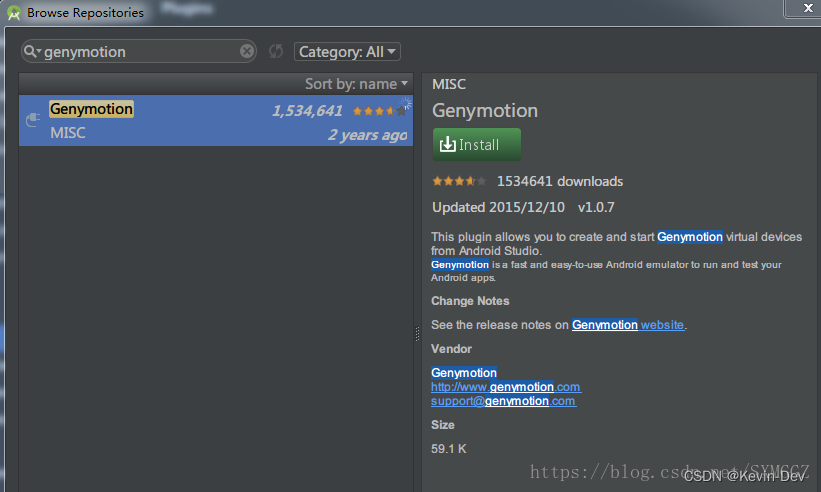Click the v1.0.7 version text
Image resolution: width=821 pixels, height=492 pixels.
click(596, 207)
